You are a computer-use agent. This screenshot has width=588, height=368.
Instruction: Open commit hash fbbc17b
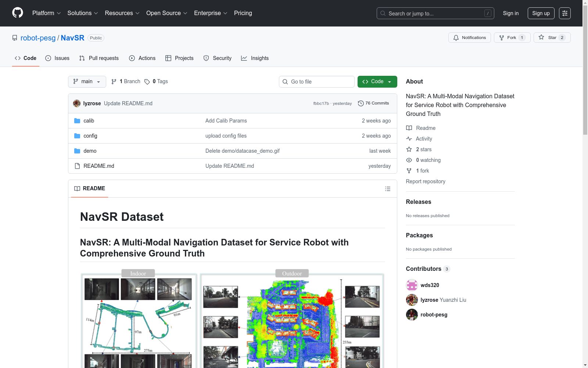321,103
